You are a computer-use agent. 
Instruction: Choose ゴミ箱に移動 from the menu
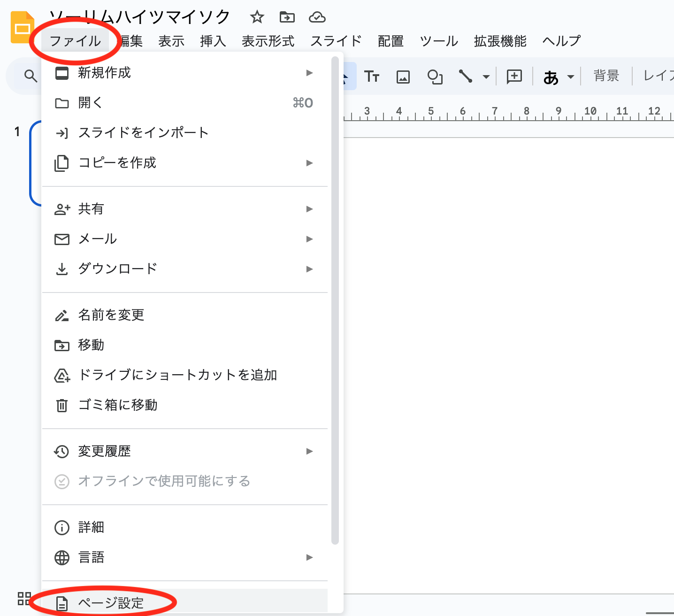(x=118, y=405)
